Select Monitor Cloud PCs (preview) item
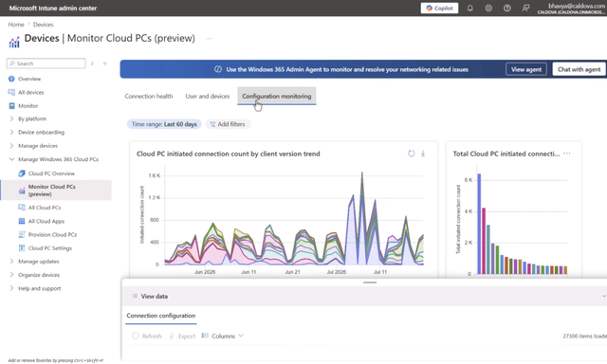This screenshot has width=607, height=364. [56, 191]
